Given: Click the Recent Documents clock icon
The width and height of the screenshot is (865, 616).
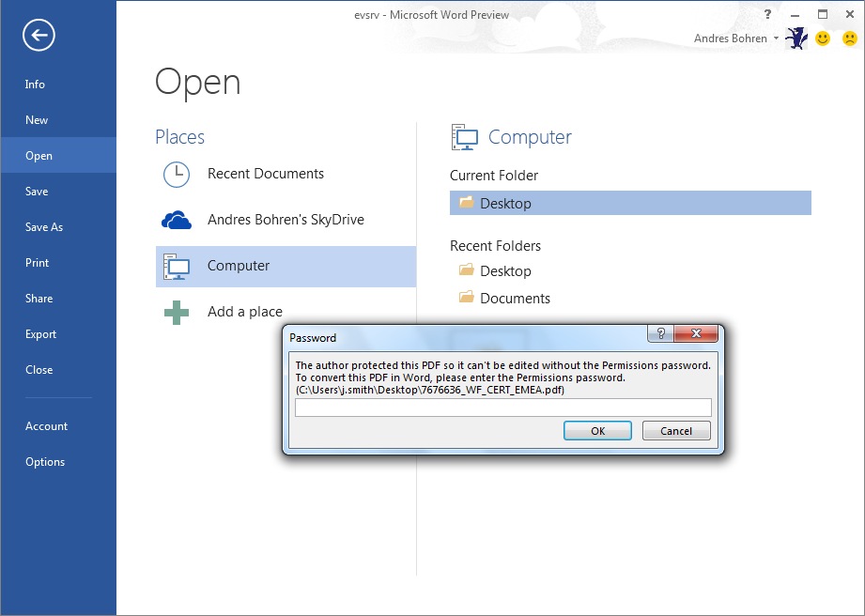Looking at the screenshot, I should (177, 175).
